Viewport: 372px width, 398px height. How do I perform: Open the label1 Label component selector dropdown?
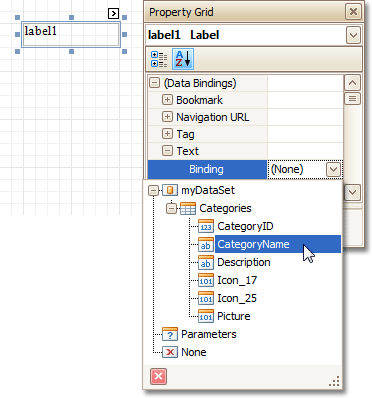(x=353, y=35)
